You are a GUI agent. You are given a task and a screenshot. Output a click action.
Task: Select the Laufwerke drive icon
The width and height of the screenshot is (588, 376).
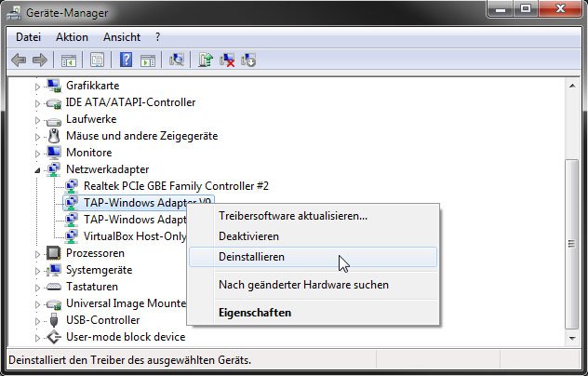[x=54, y=120]
